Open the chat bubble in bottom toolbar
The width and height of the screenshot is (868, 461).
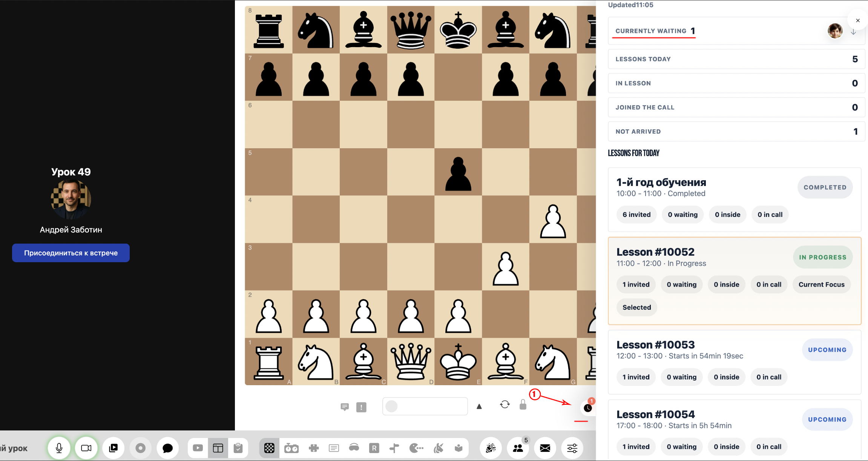[x=168, y=448]
